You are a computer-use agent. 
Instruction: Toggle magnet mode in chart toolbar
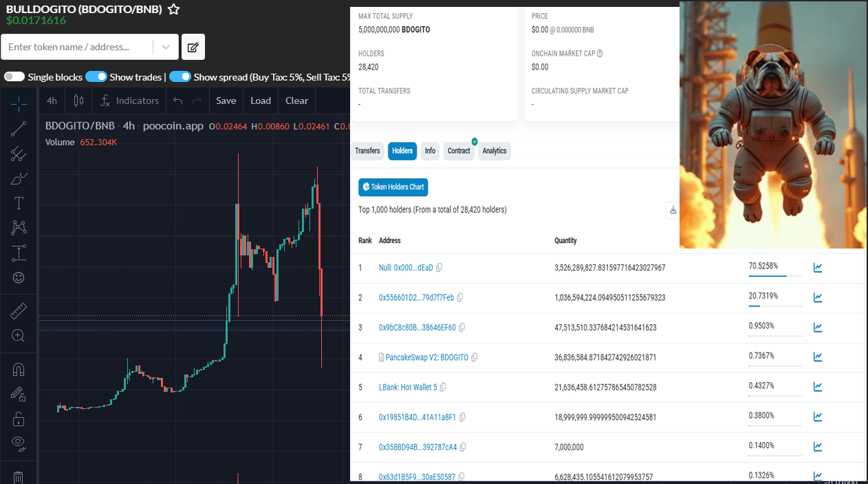(19, 370)
